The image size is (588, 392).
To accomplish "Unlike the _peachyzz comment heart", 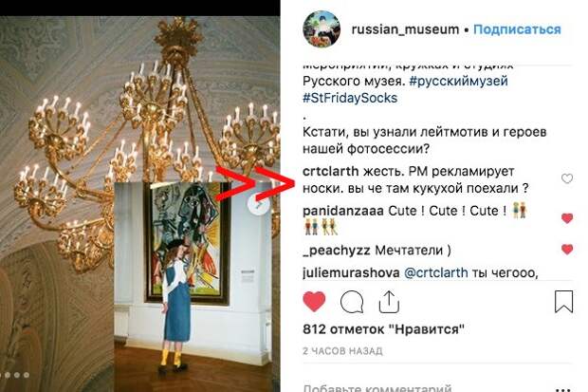I will pyautogui.click(x=567, y=250).
